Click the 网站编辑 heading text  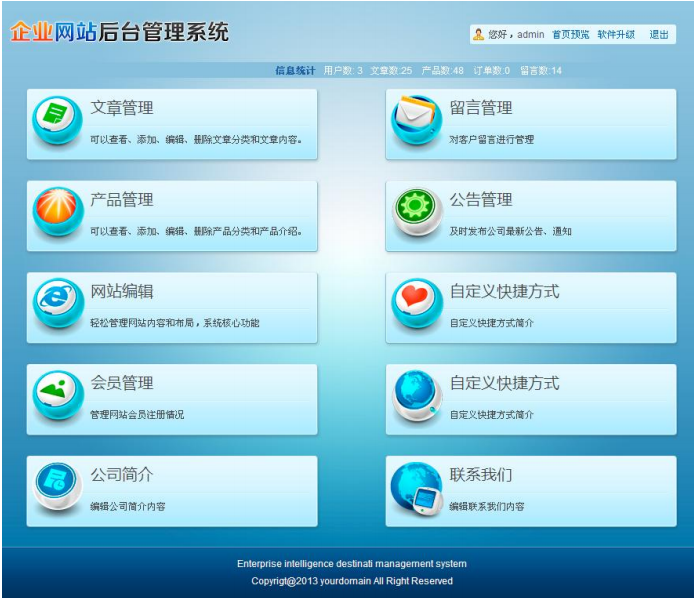(x=122, y=291)
